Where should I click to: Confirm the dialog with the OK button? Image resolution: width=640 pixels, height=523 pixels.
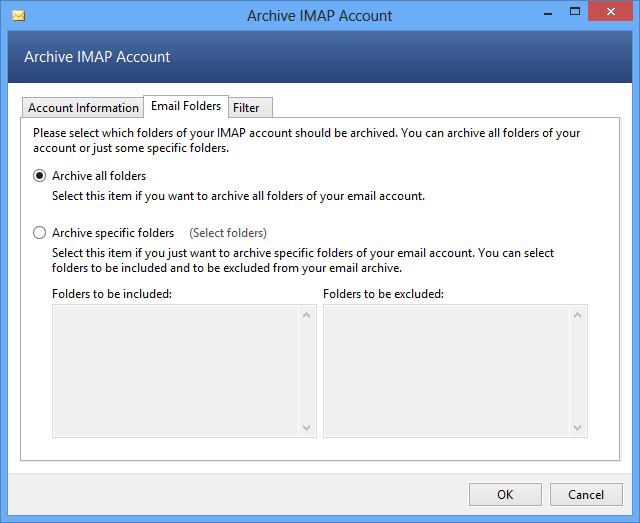(505, 494)
